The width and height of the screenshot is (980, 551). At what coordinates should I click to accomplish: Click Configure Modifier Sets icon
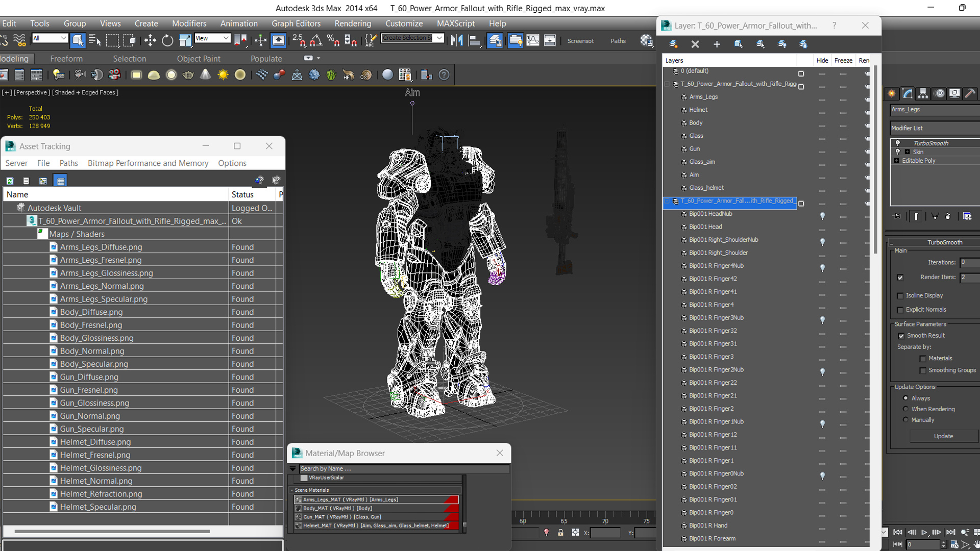967,216
